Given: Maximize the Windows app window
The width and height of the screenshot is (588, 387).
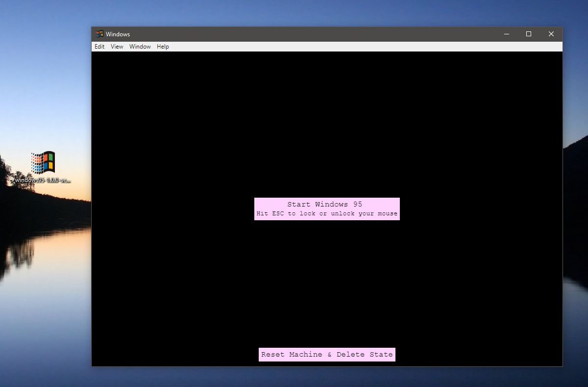Looking at the screenshot, I should point(529,34).
